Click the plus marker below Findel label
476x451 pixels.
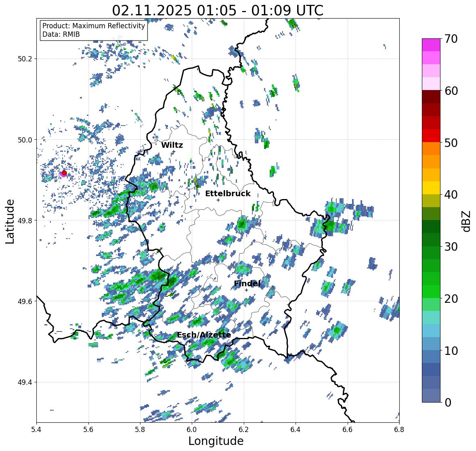pos(247,290)
